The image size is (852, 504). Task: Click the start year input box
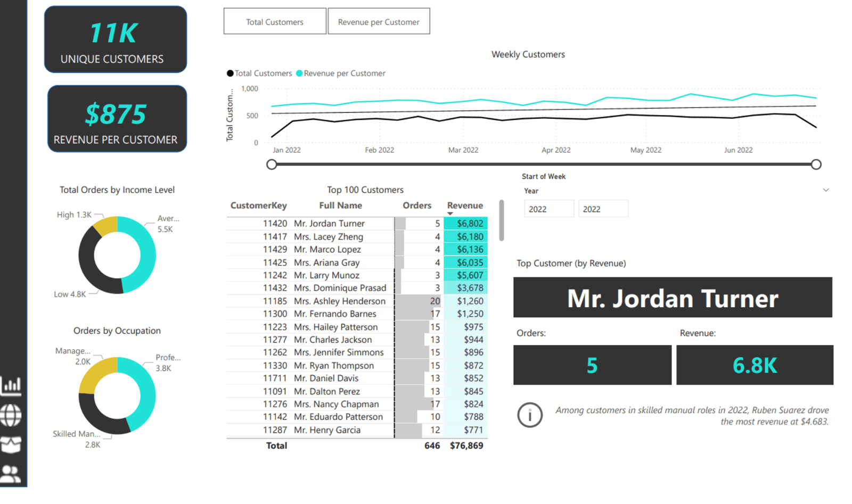tap(548, 209)
